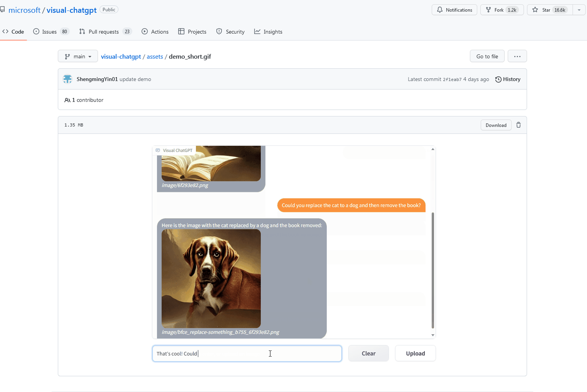This screenshot has width=587, height=392.
Task: Click the generated dog image
Action: pyautogui.click(x=211, y=279)
